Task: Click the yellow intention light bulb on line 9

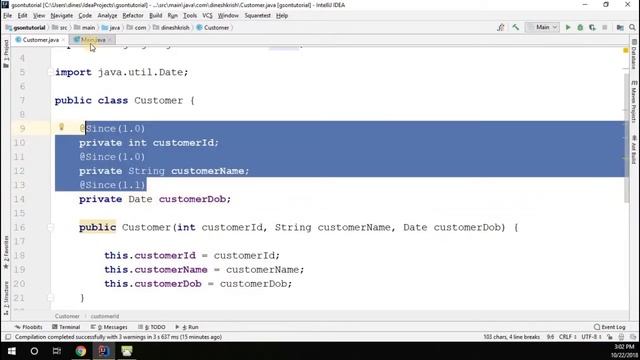Action: click(62, 127)
